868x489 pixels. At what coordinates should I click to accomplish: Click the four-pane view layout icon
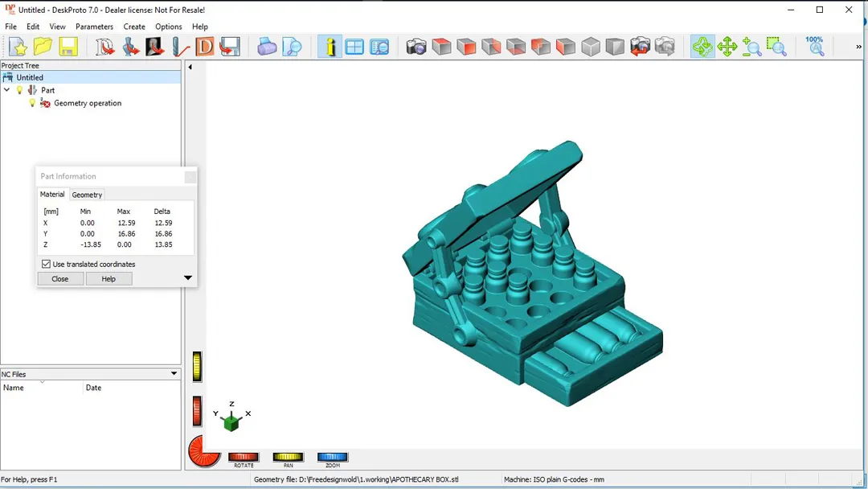pos(354,47)
